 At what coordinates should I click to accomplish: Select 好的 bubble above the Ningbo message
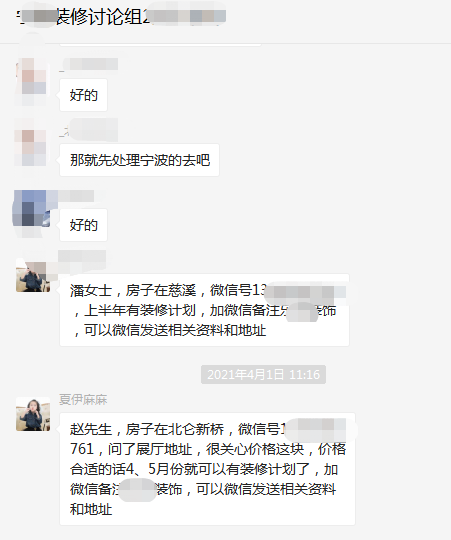point(83,95)
